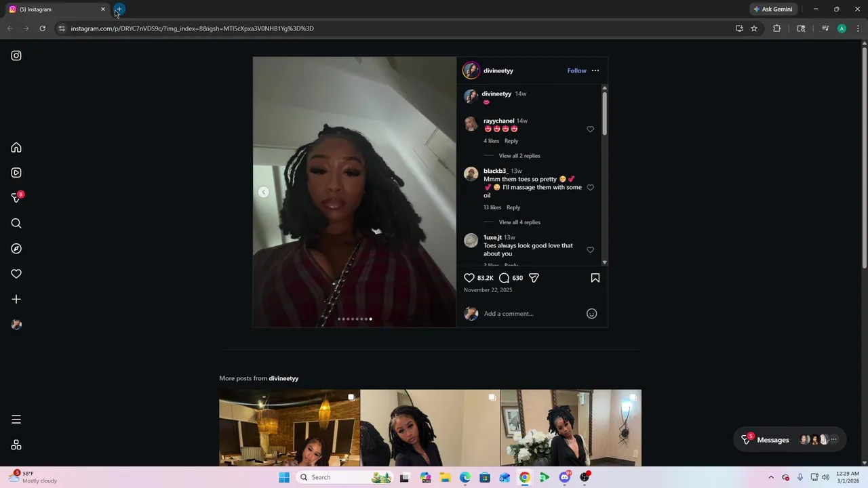Like blackb3_'s comment
This screenshot has width=868, height=488.
590,188
